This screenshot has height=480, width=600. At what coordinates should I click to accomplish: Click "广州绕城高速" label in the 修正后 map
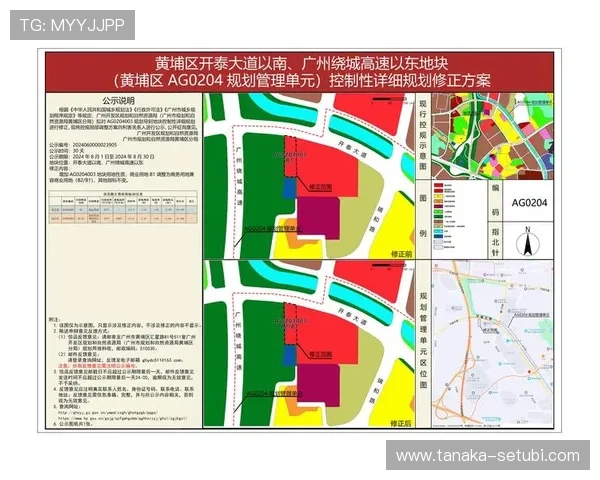pyautogui.click(x=239, y=340)
